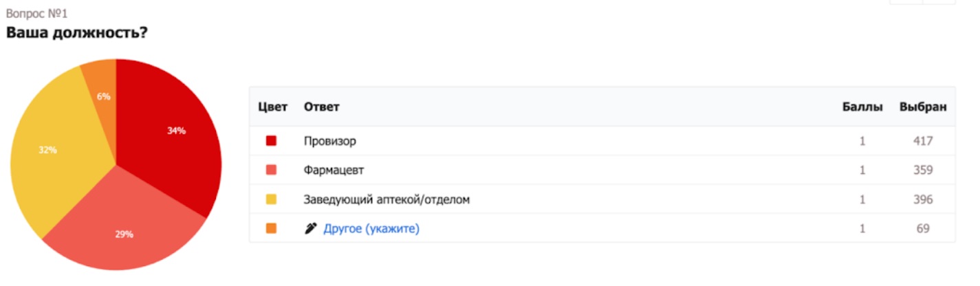Viewport: 980px width, 286px height.
Task: Click the Ответ column header
Action: 321,107
